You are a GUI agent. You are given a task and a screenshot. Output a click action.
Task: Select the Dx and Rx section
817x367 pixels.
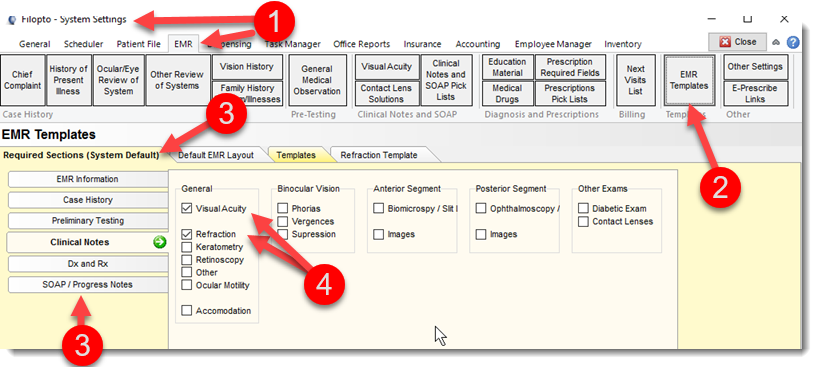(x=88, y=264)
